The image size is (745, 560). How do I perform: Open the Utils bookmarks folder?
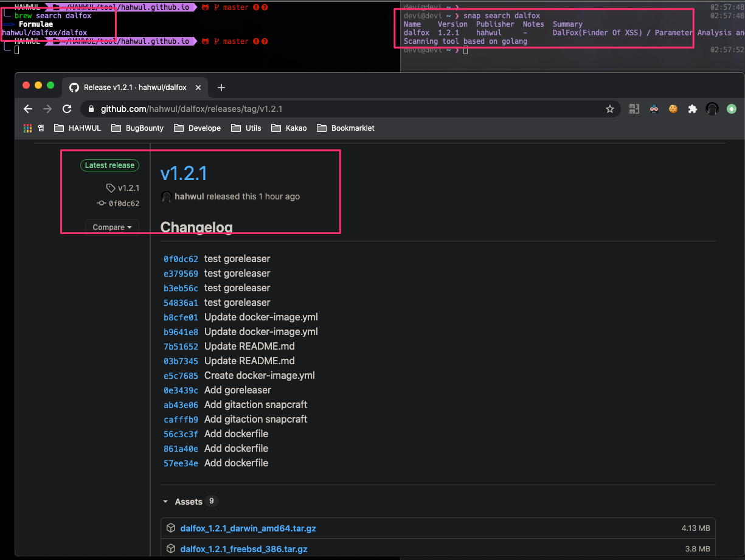246,128
